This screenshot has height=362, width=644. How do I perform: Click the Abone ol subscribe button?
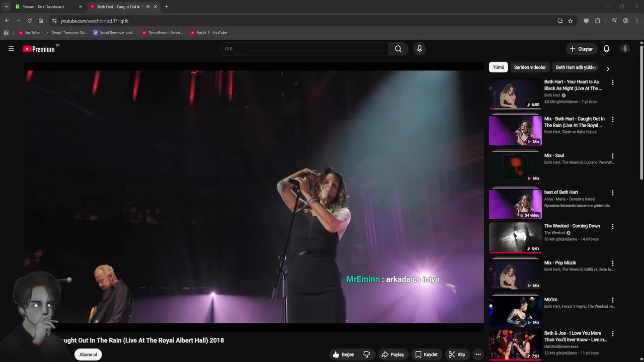pyautogui.click(x=88, y=354)
